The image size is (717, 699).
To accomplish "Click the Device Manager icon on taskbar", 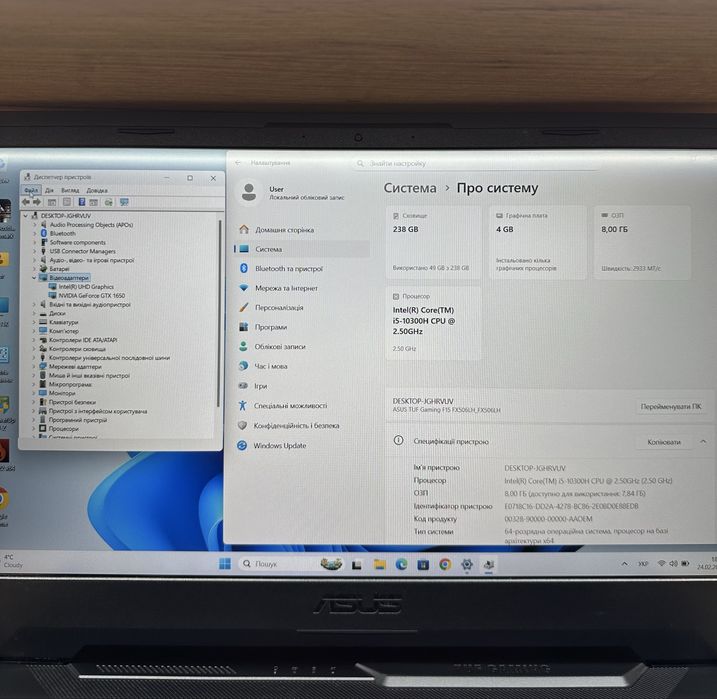I will (489, 564).
